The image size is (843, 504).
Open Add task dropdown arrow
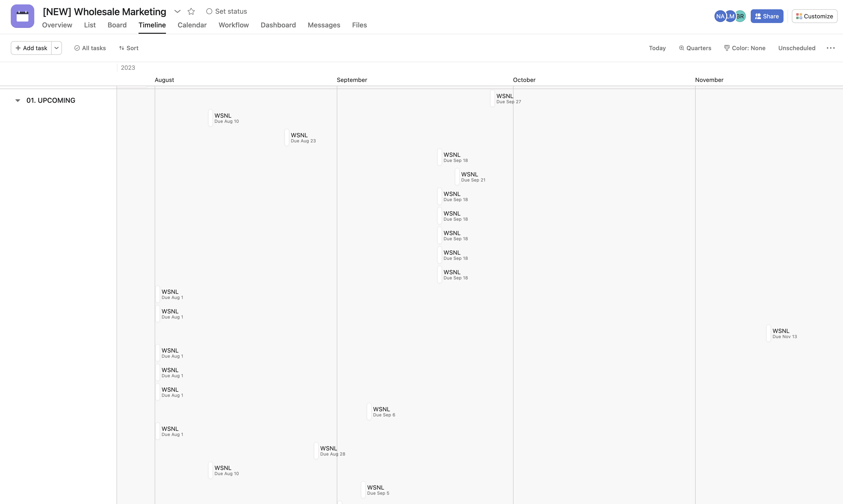pos(57,48)
